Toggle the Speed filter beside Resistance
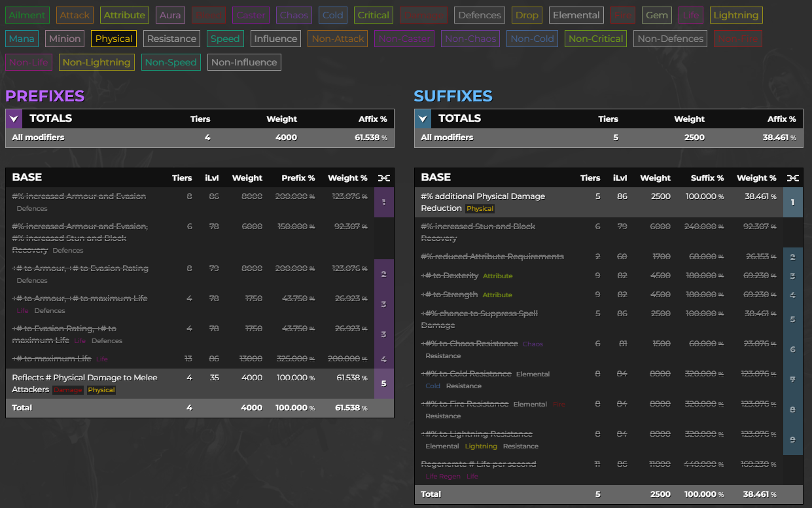 pyautogui.click(x=225, y=39)
